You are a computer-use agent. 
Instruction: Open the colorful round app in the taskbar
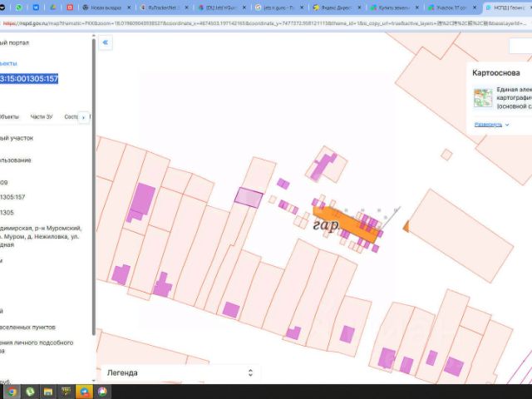click(102, 392)
